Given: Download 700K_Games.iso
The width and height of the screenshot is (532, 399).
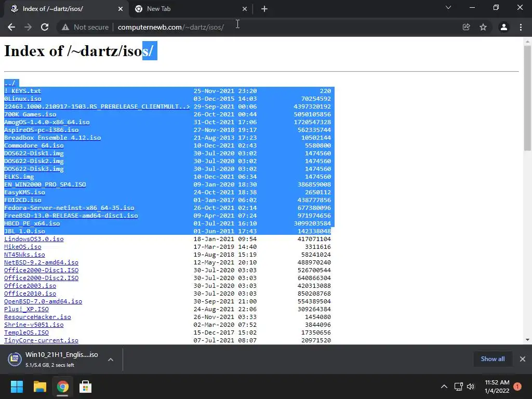Looking at the screenshot, I should click(x=30, y=114).
